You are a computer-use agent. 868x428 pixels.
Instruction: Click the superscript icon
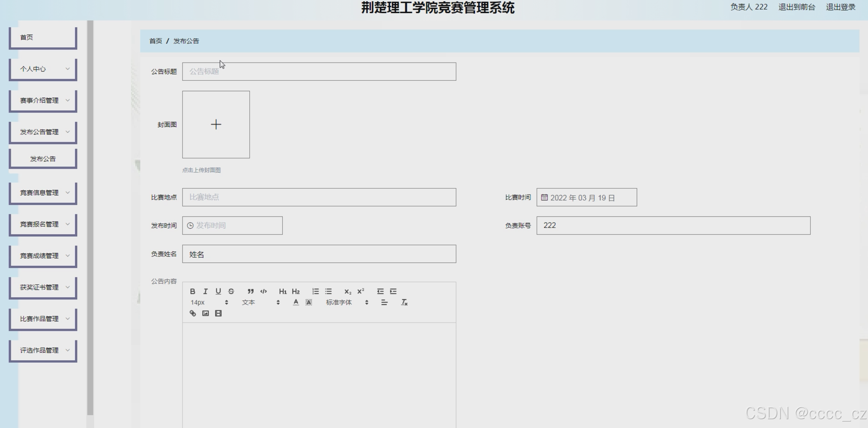(x=360, y=291)
